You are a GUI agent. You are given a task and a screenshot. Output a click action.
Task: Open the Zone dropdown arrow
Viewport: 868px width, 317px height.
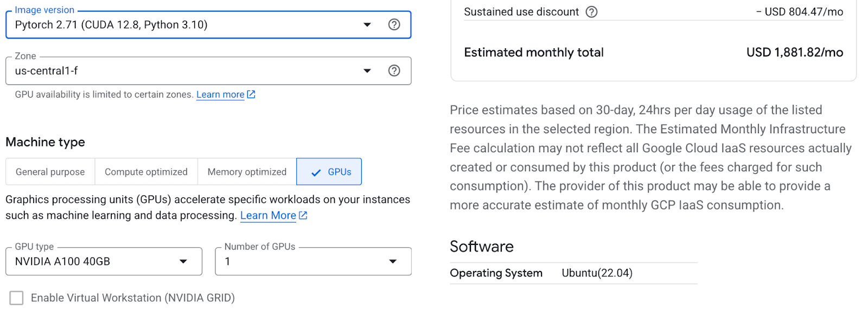click(x=367, y=70)
